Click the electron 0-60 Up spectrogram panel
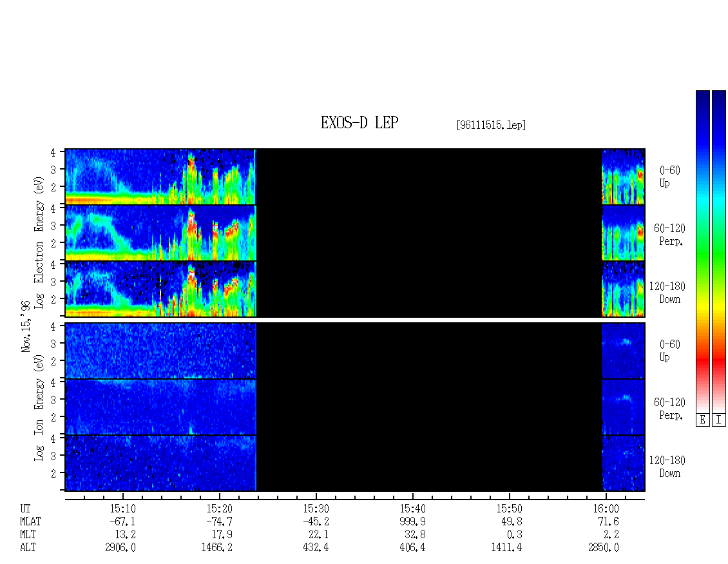728x564 pixels. [355, 177]
